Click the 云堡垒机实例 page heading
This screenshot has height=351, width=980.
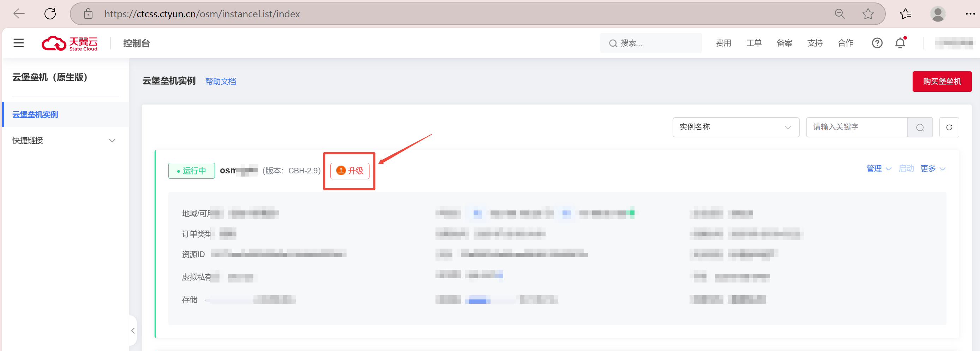tap(169, 81)
